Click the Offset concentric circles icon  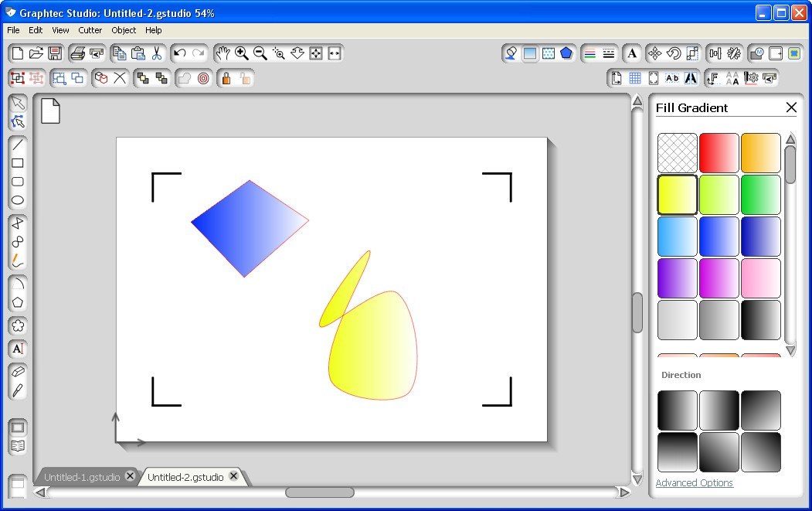point(203,78)
